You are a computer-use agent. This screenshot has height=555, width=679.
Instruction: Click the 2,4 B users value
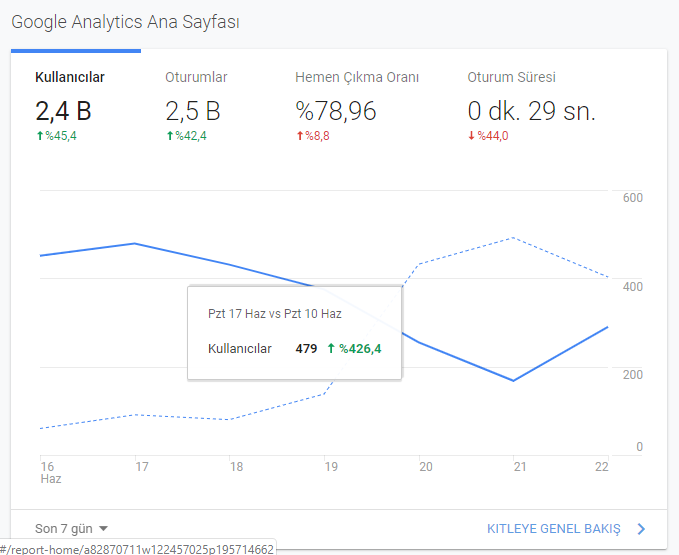tap(63, 111)
